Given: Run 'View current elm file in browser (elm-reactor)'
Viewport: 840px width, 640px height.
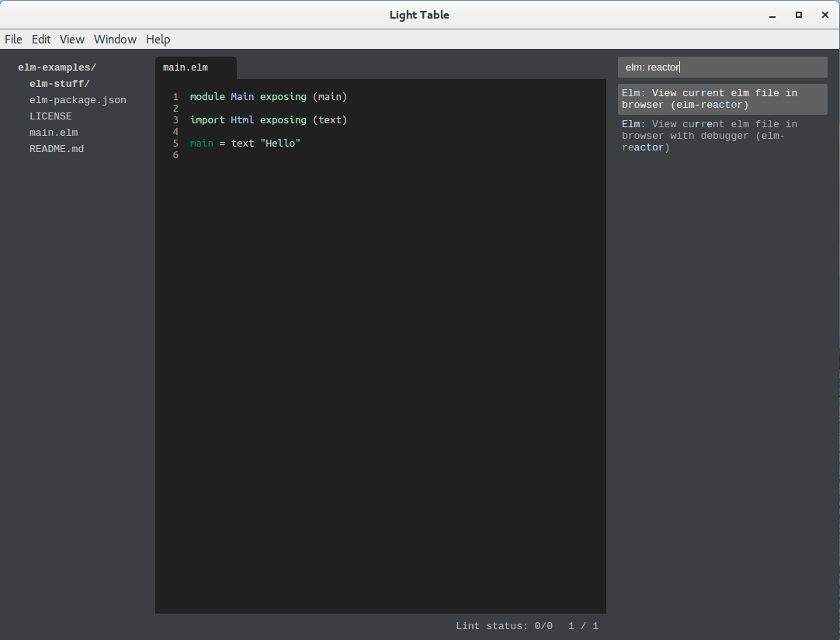Looking at the screenshot, I should (x=722, y=99).
